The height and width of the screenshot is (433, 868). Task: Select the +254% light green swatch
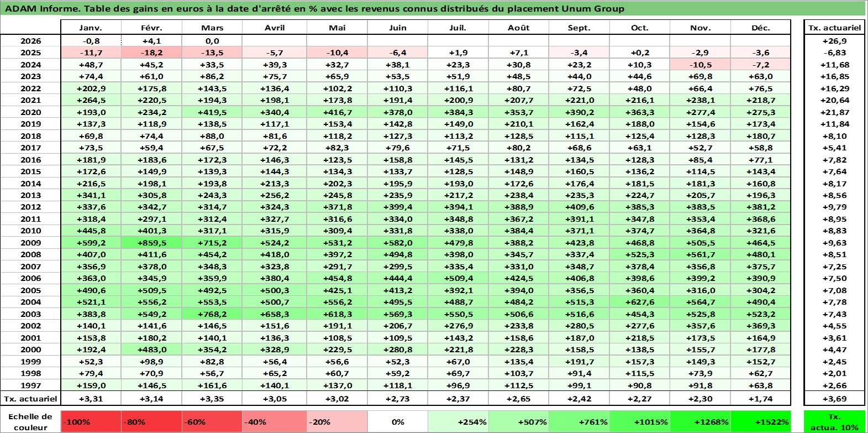tap(458, 421)
